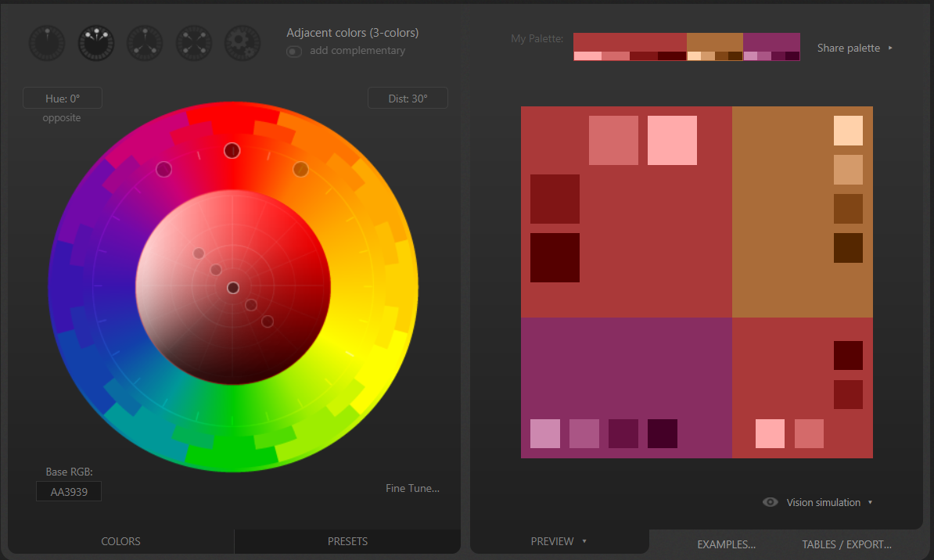Select the tetrad color scheme icon

(x=193, y=44)
